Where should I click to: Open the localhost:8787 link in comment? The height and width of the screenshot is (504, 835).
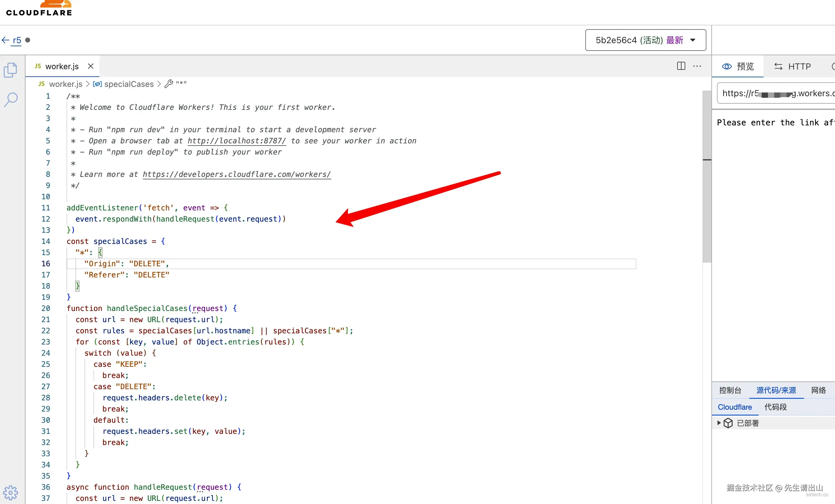tap(236, 141)
